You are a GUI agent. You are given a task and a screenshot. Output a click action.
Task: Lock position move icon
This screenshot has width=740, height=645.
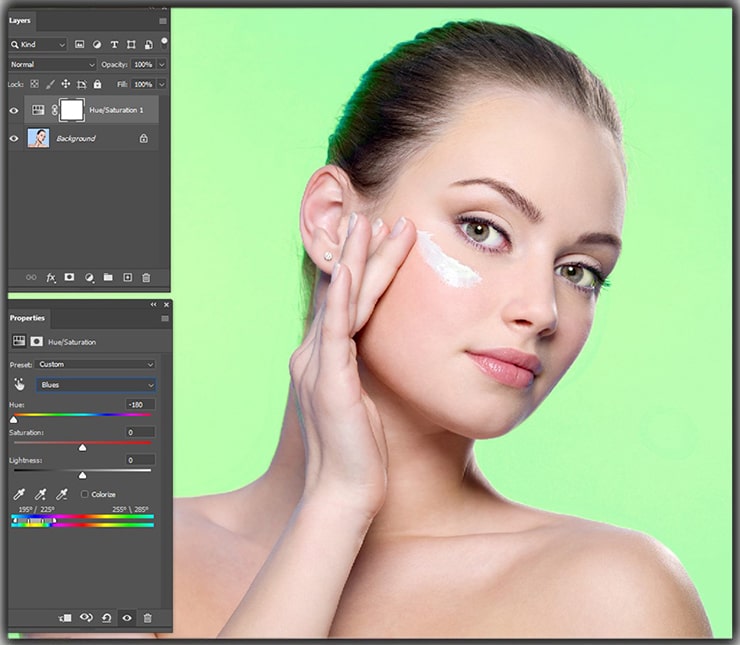(66, 84)
